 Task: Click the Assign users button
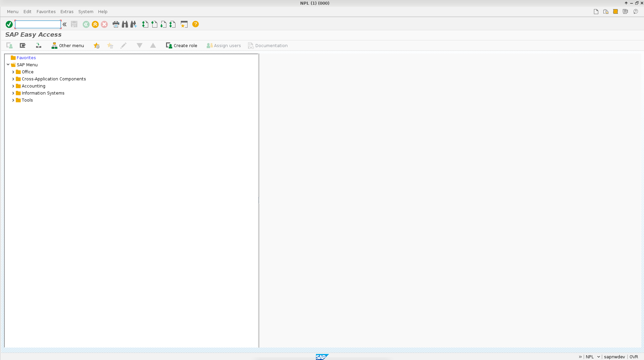pos(224,45)
